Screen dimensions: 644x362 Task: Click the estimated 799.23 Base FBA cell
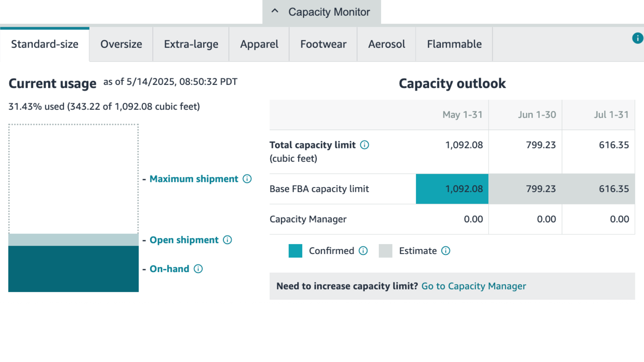[525, 189]
